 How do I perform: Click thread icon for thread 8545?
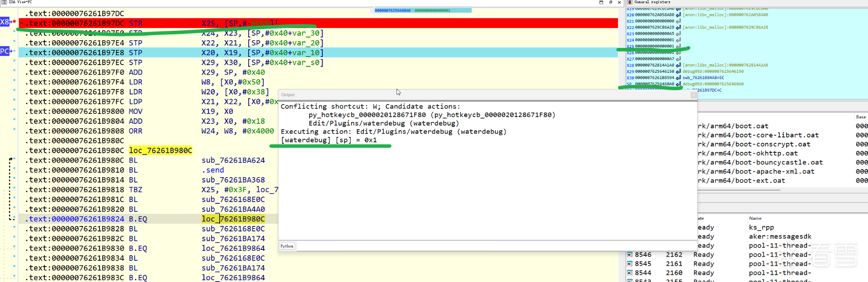pos(630,264)
